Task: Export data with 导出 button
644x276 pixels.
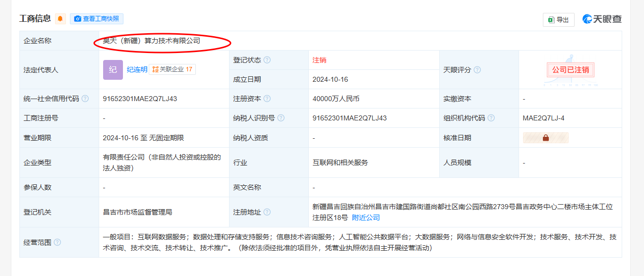Action: 559,20
